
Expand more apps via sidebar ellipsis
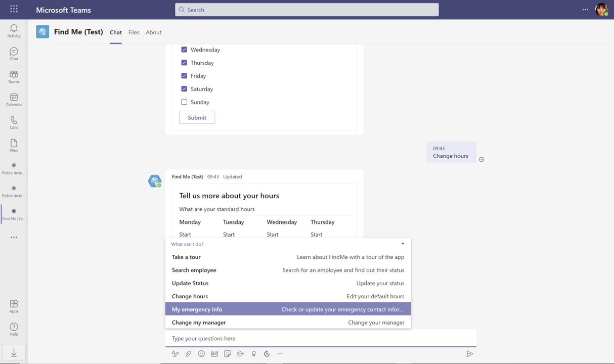[14, 237]
